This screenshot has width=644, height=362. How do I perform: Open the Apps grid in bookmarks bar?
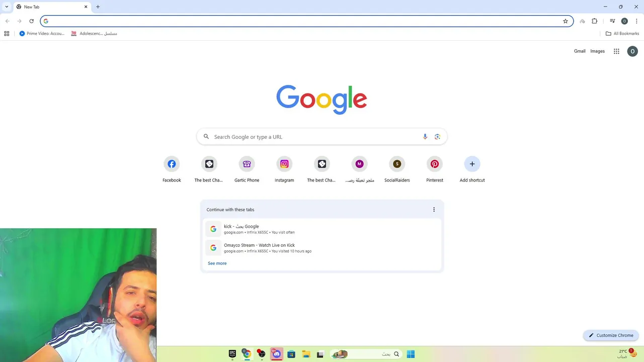pos(7,34)
